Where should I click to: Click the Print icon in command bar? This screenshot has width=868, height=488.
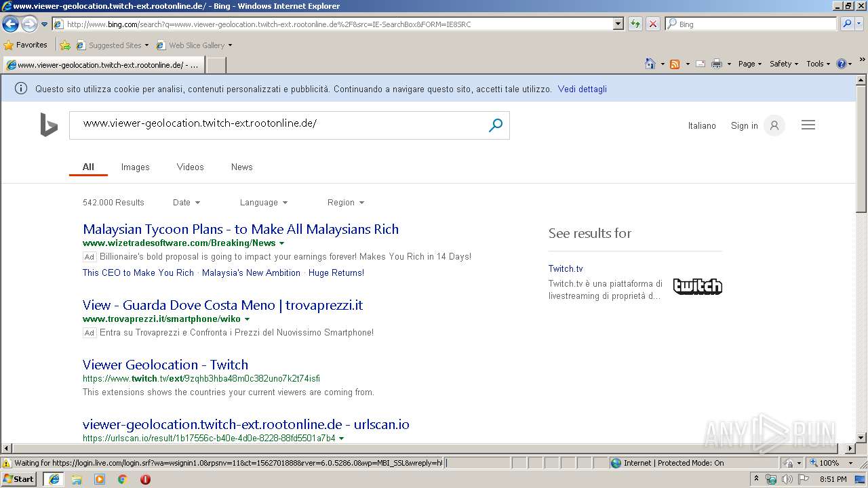point(717,64)
